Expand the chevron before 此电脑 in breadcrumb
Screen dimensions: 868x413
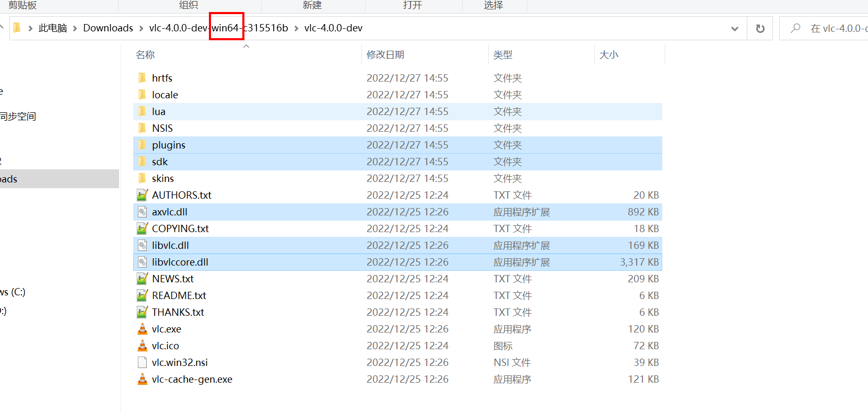click(30, 28)
